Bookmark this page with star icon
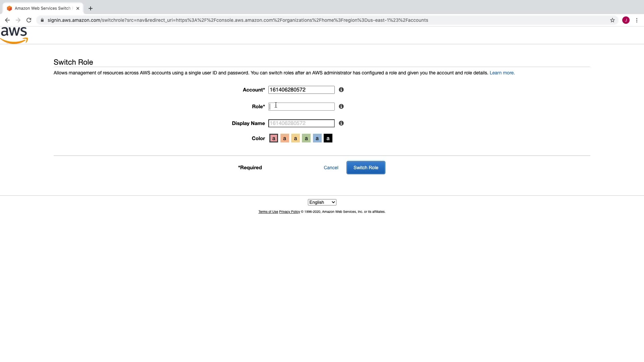The width and height of the screenshot is (644, 362). 612,20
